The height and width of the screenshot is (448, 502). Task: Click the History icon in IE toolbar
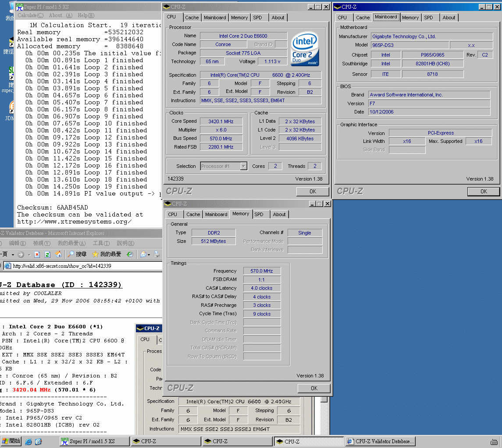[130, 254]
